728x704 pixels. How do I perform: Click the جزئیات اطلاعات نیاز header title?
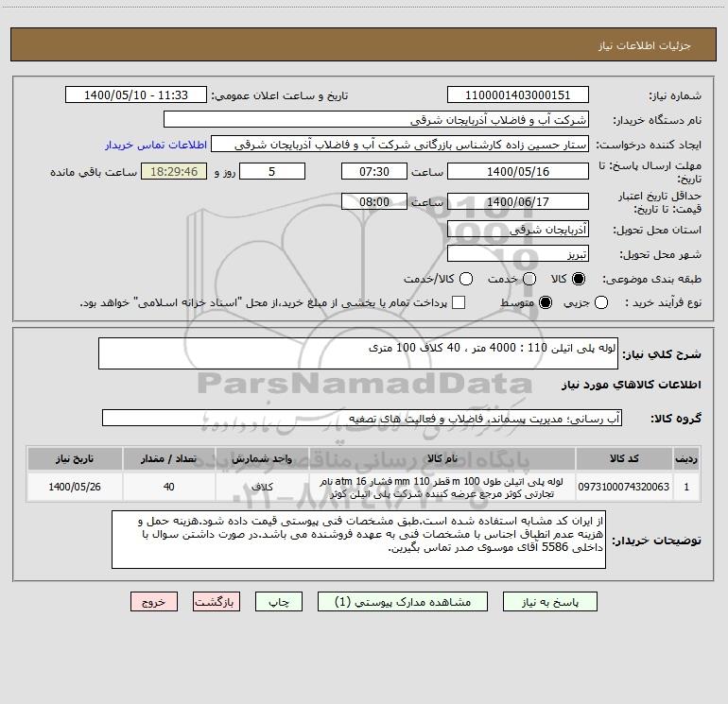[644, 45]
